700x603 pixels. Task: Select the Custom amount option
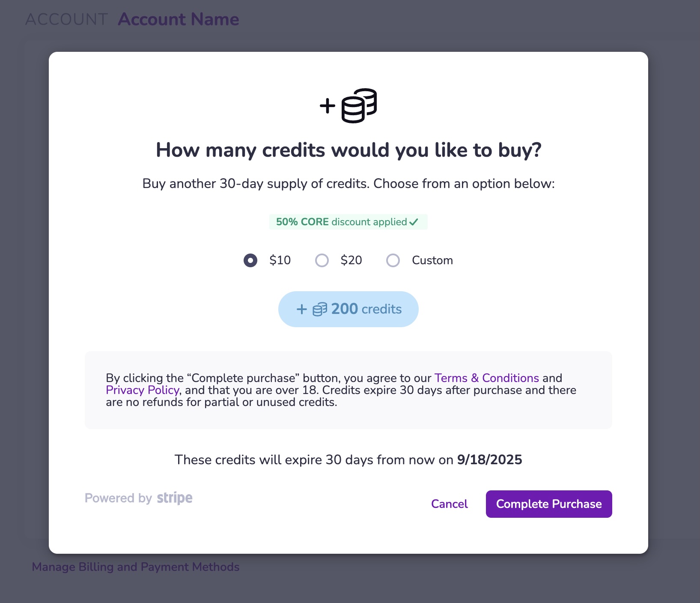(x=393, y=260)
